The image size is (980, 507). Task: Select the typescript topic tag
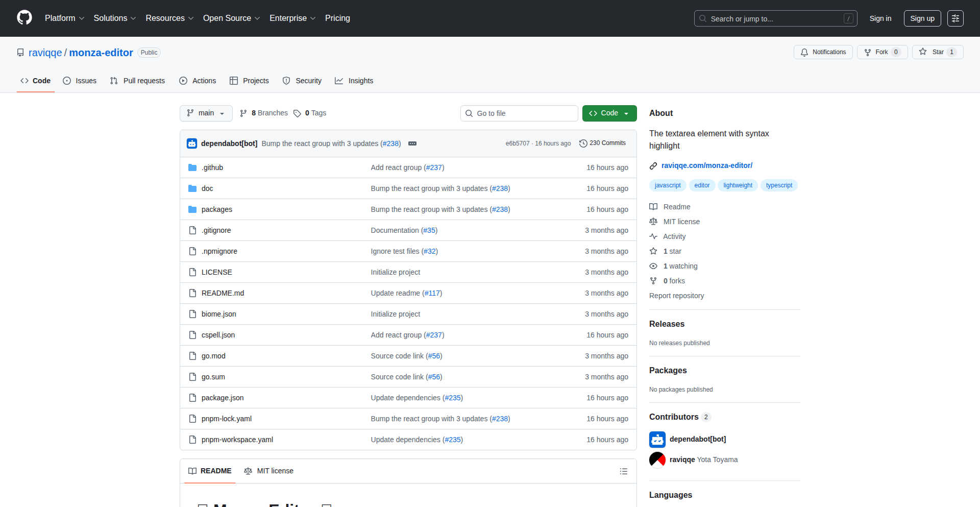[779, 185]
